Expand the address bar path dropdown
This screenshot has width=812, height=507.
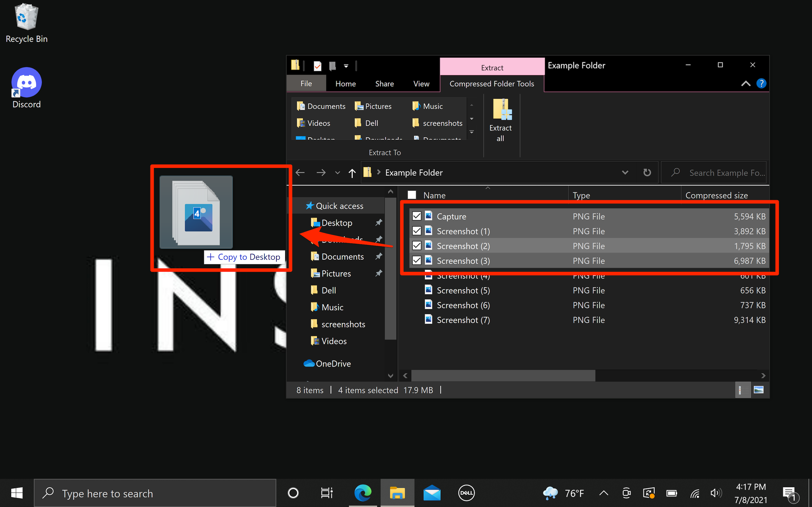[624, 172]
